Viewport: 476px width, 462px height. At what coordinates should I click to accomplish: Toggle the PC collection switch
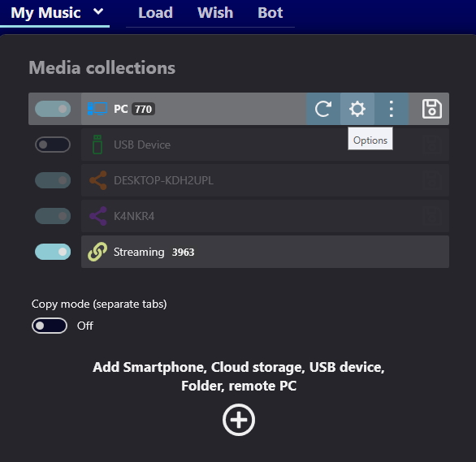pyautogui.click(x=53, y=109)
